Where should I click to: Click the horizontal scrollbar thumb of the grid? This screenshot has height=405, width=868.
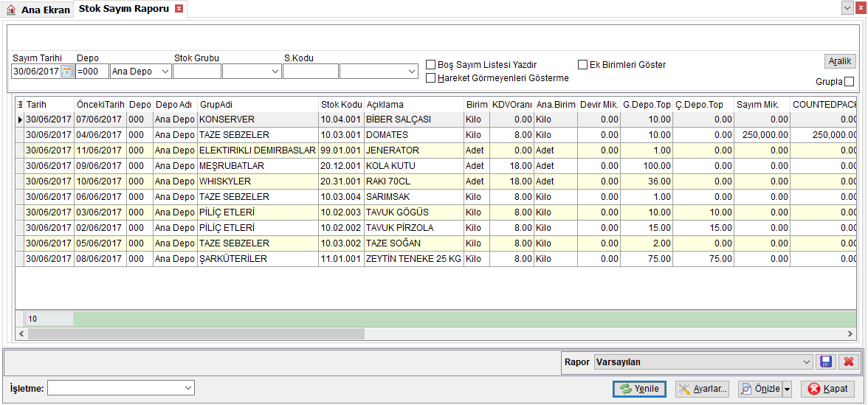(x=196, y=333)
